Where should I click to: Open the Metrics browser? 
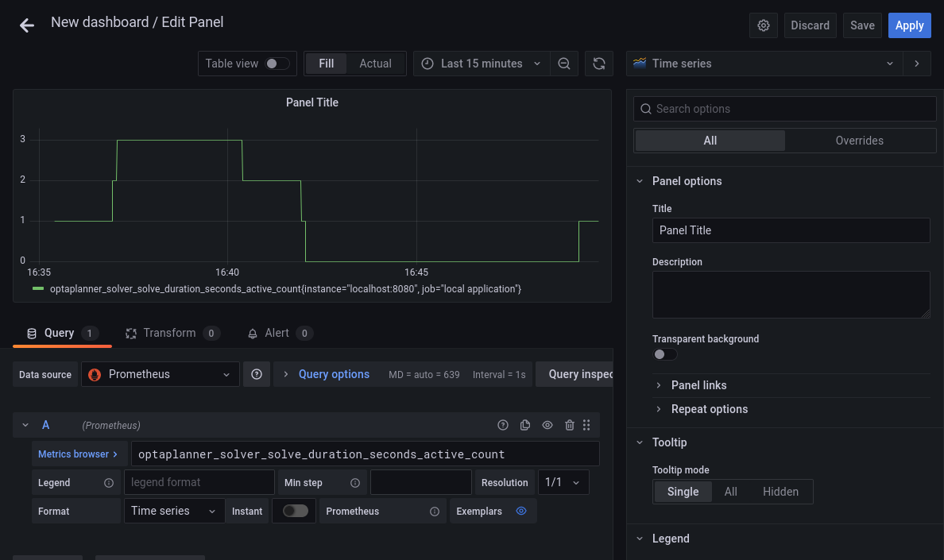pyautogui.click(x=79, y=453)
